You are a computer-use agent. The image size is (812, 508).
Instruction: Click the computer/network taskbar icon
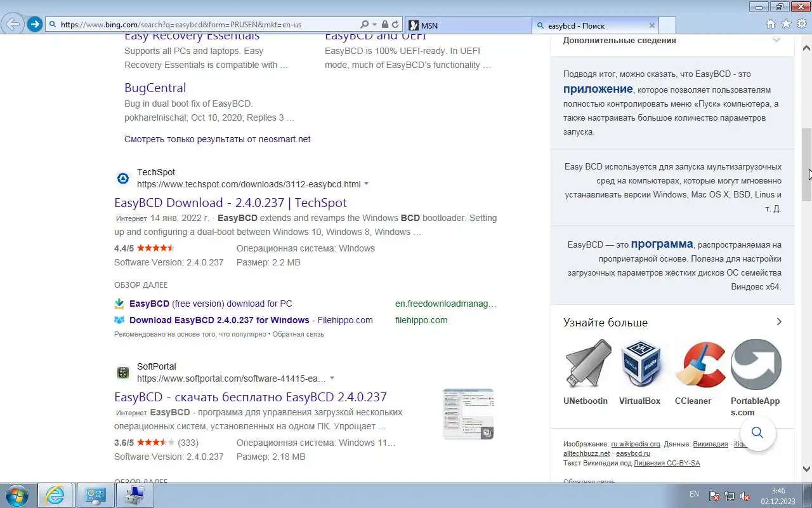135,495
